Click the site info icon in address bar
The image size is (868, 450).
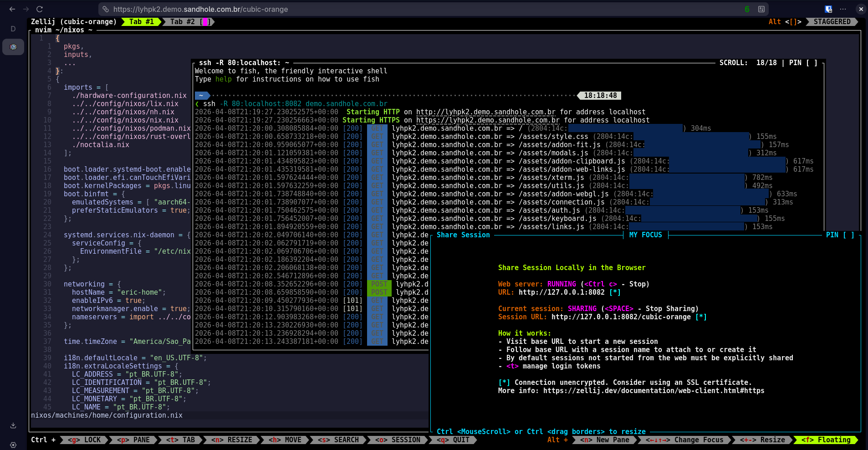(106, 9)
